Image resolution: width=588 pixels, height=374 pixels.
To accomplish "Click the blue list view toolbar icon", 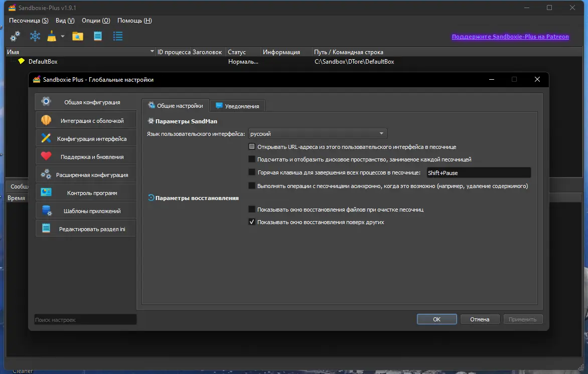I will 118,37.
